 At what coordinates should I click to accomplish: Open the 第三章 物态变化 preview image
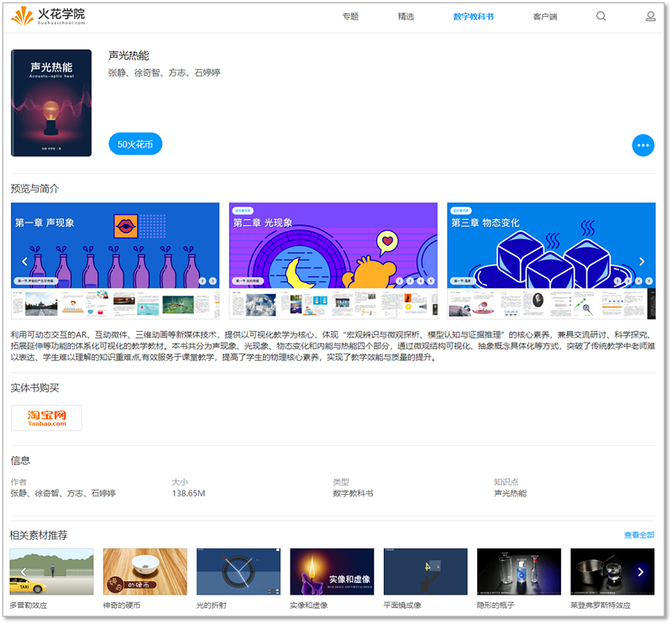point(551,260)
